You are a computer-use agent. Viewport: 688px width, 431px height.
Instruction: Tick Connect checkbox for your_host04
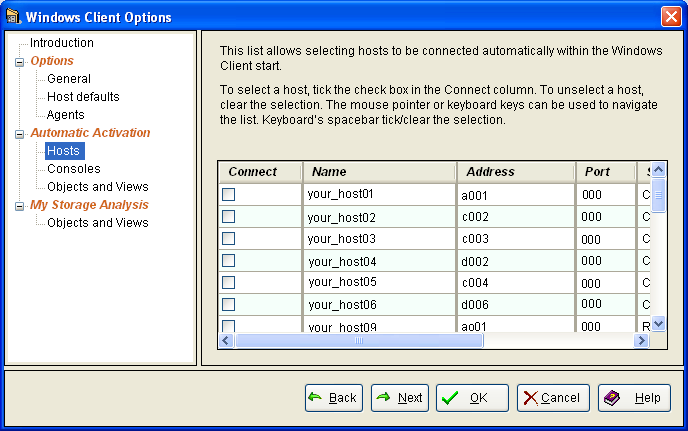pyautogui.click(x=229, y=260)
